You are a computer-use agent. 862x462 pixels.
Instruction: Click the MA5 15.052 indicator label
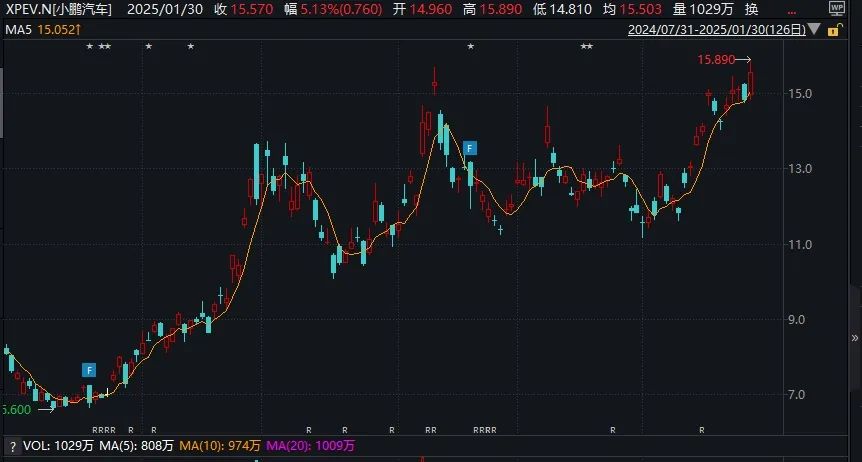tap(35, 30)
